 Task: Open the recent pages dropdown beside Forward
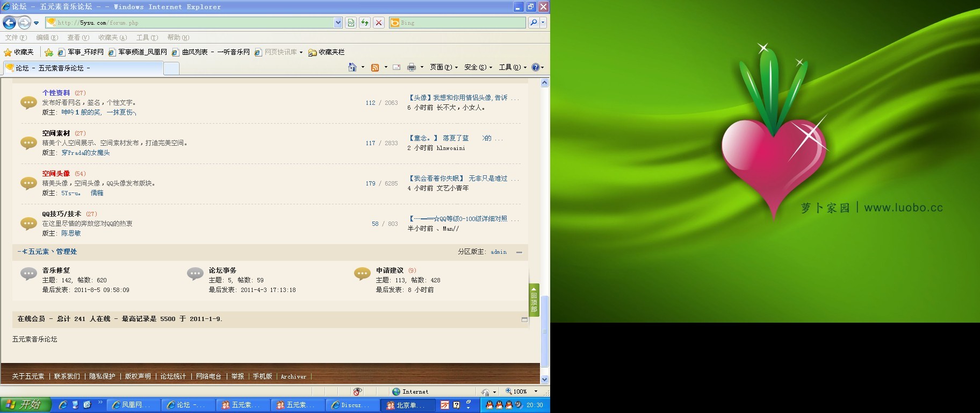tap(36, 23)
